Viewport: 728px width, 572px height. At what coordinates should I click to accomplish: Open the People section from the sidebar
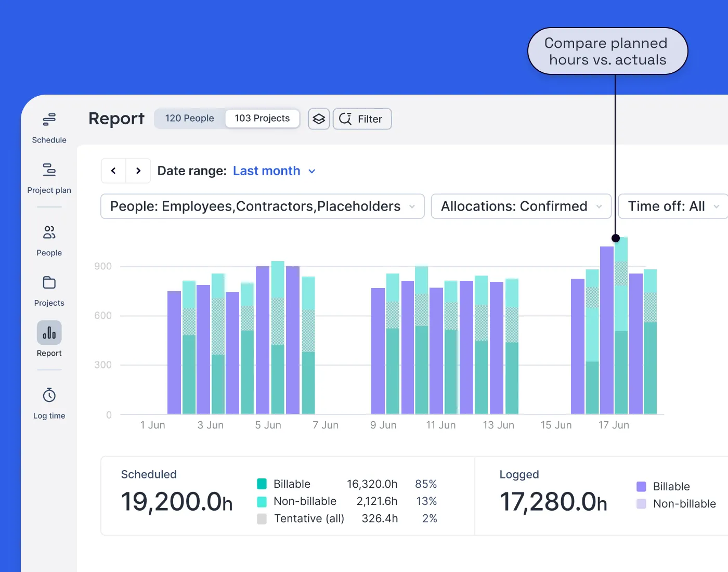48,232
